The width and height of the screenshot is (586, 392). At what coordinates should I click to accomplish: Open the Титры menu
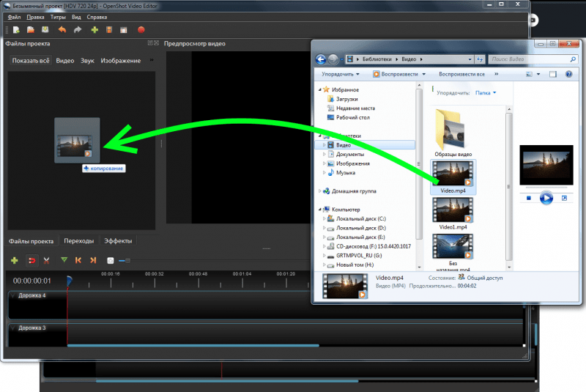pyautogui.click(x=58, y=17)
